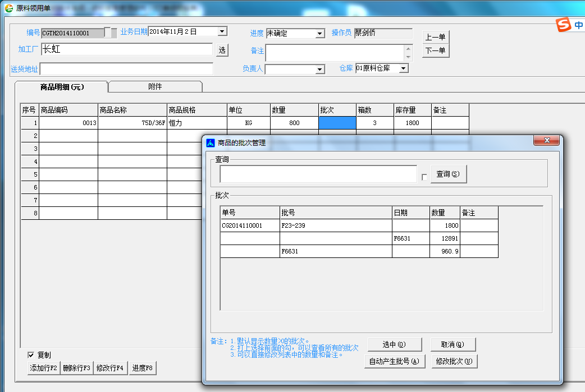Click stock cell 1800 in 库存量 column
The image size is (585, 392).
click(x=413, y=123)
